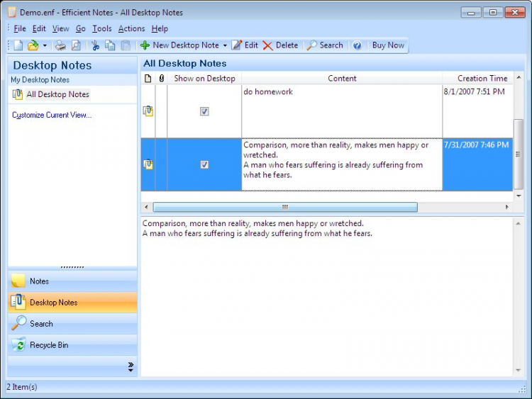The width and height of the screenshot is (532, 399).
Task: Sort by the Creation Time column header
Action: [477, 78]
